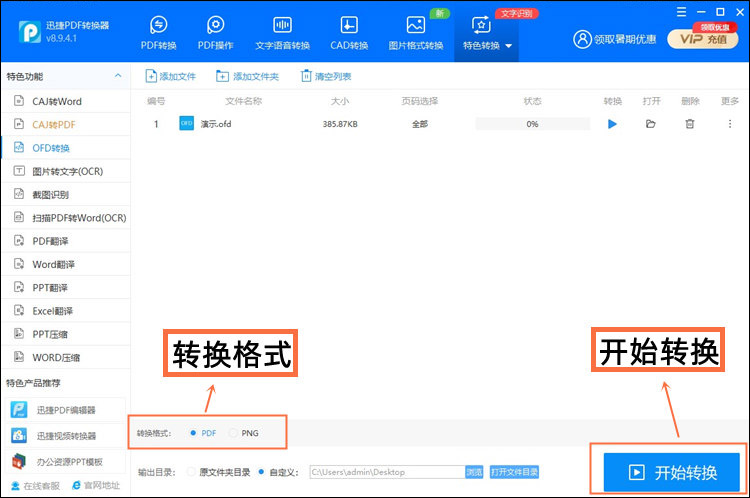Select 图片转文字(OCR) in sidebar
750x498 pixels.
66,171
